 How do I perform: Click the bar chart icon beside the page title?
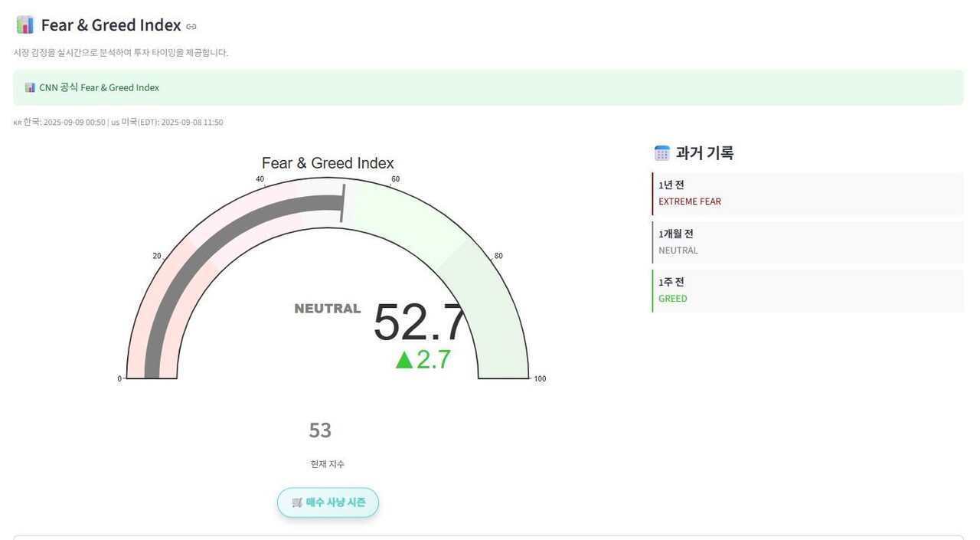24,25
